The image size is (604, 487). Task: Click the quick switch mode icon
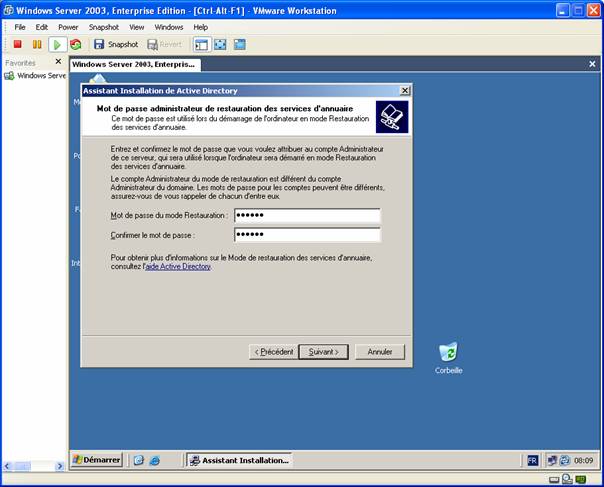point(240,44)
